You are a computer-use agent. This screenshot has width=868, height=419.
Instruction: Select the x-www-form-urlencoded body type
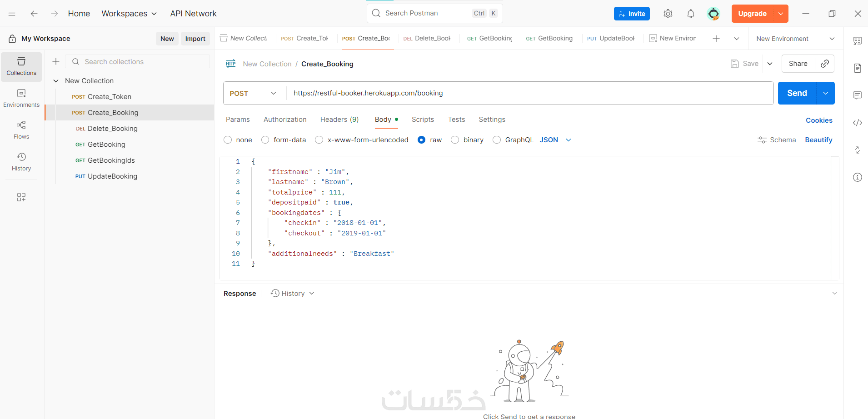pos(319,140)
